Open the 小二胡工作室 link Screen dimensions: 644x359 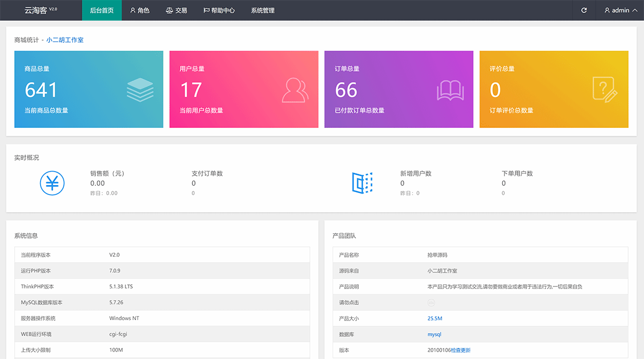(x=64, y=39)
